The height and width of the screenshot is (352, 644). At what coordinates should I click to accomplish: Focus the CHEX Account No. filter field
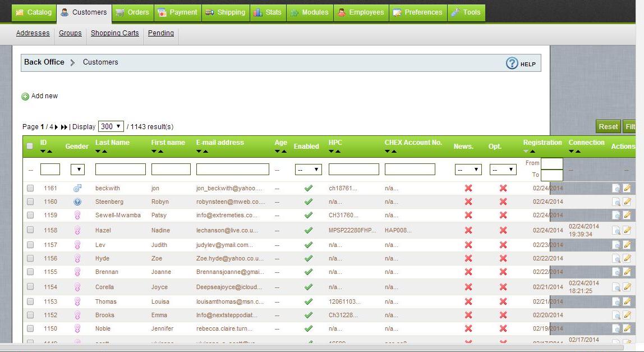pyautogui.click(x=410, y=170)
